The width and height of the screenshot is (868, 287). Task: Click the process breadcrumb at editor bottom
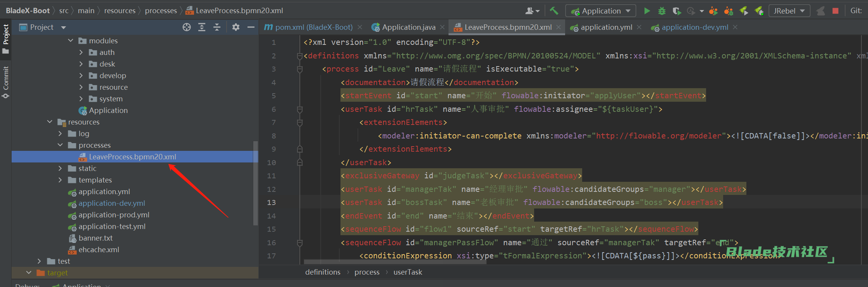tap(367, 272)
